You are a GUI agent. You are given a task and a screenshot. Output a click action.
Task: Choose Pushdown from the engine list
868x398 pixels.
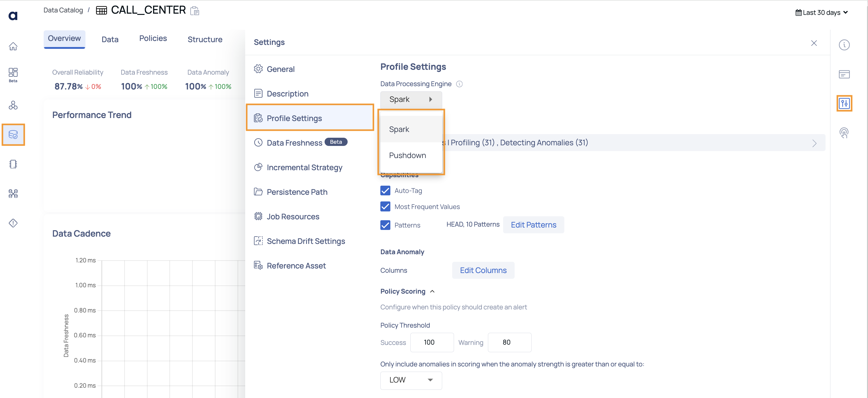pyautogui.click(x=411, y=156)
